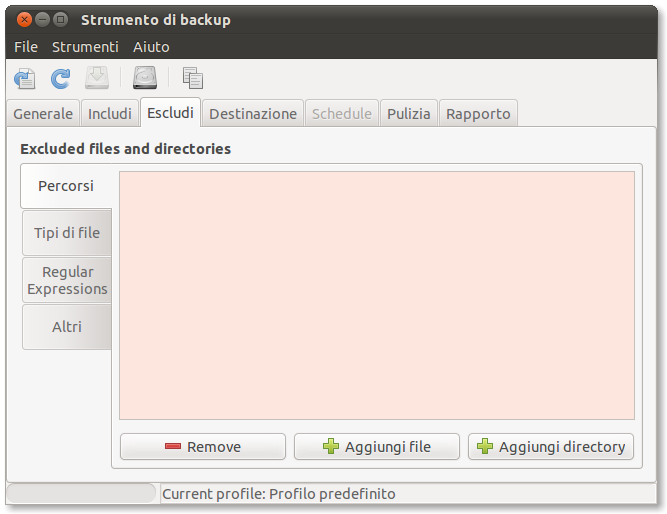Switch to the Includi tab

coord(110,114)
